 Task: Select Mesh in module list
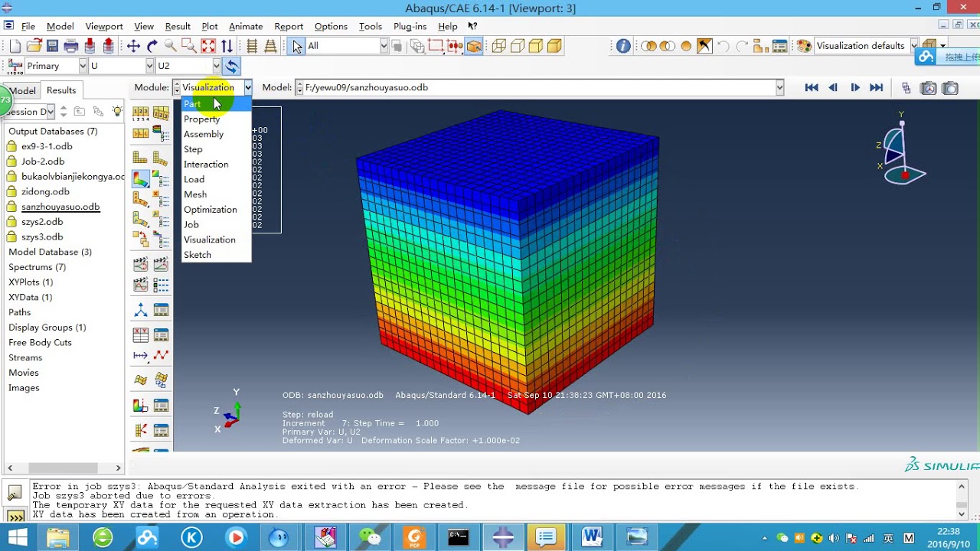(216, 194)
